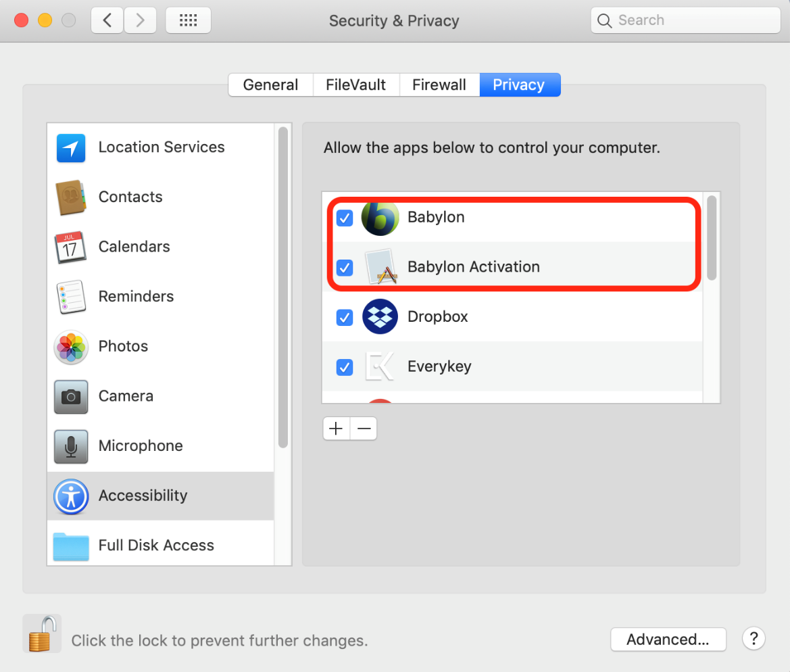This screenshot has width=790, height=672.
Task: Click the Calendars icon showing 17
Action: (x=70, y=247)
